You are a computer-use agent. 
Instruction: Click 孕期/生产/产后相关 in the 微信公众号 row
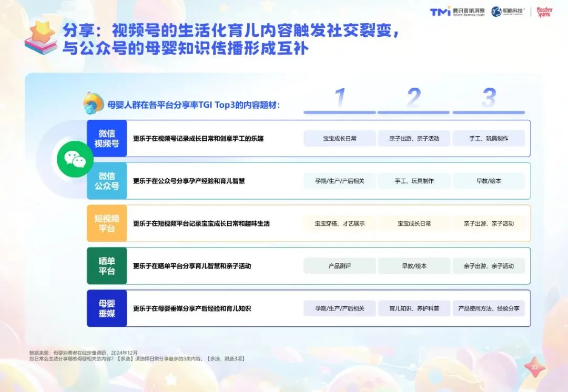tap(340, 181)
